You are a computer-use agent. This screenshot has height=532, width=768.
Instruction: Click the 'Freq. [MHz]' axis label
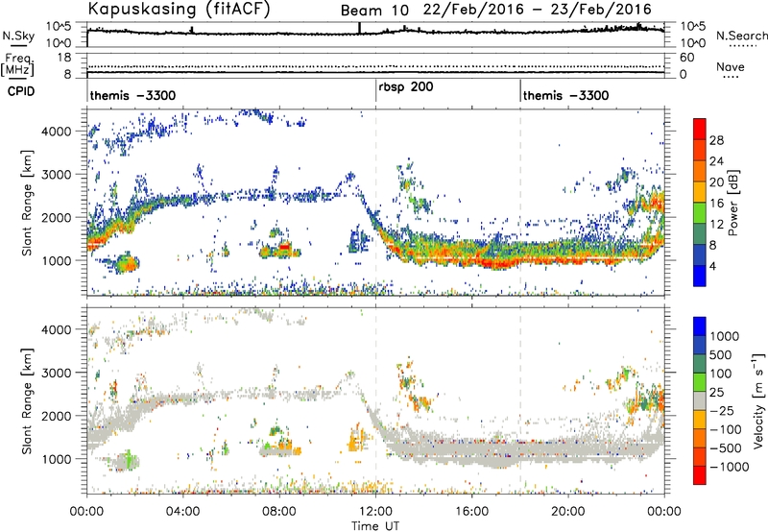[x=17, y=64]
